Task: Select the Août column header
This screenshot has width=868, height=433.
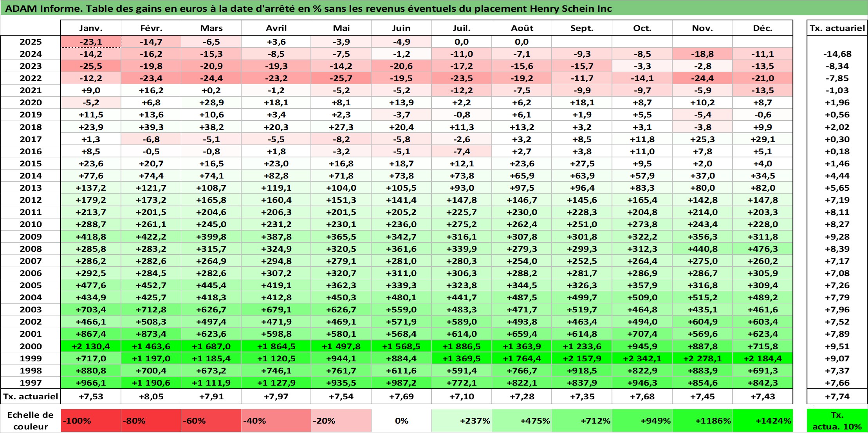Action: click(522, 28)
